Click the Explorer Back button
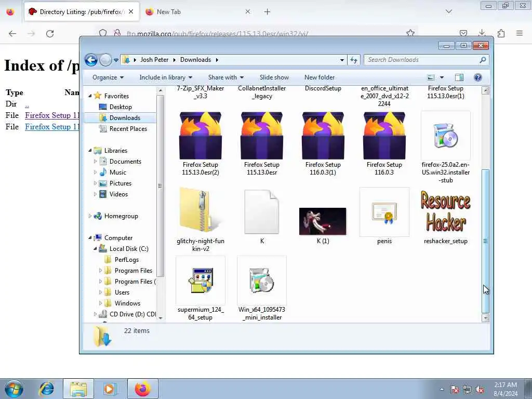This screenshot has height=399, width=532. [91, 60]
